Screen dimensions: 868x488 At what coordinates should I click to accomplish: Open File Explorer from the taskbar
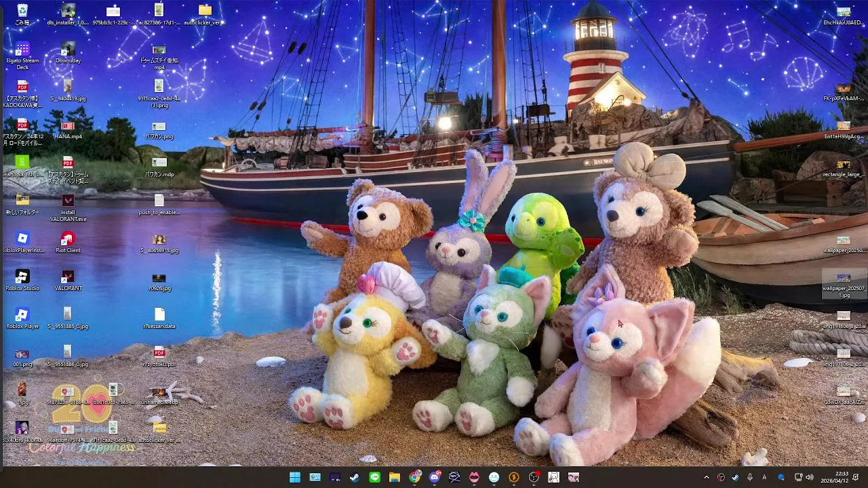tap(394, 477)
